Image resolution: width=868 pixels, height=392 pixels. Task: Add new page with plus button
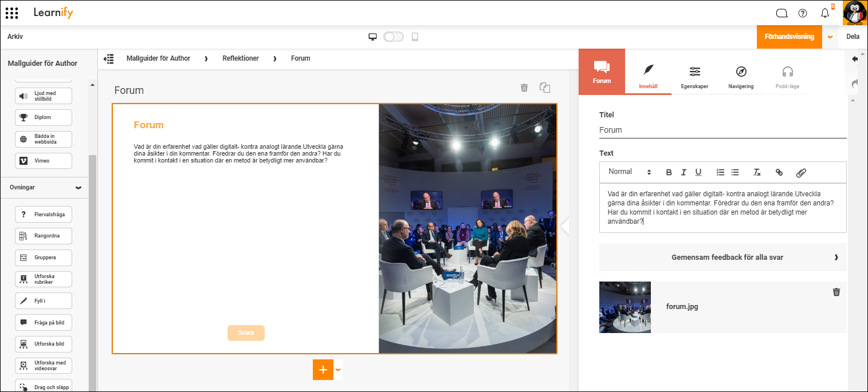tap(323, 370)
